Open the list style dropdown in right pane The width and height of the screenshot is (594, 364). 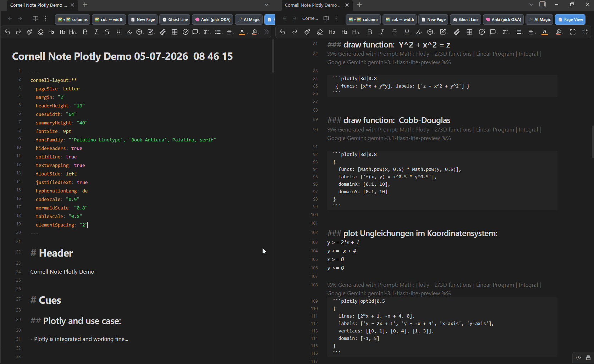click(x=519, y=32)
